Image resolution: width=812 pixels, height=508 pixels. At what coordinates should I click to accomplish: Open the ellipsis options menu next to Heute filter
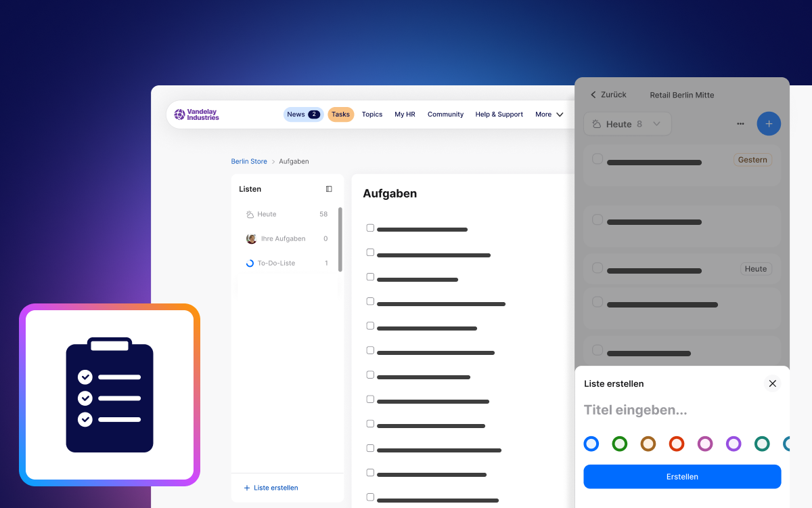click(740, 123)
